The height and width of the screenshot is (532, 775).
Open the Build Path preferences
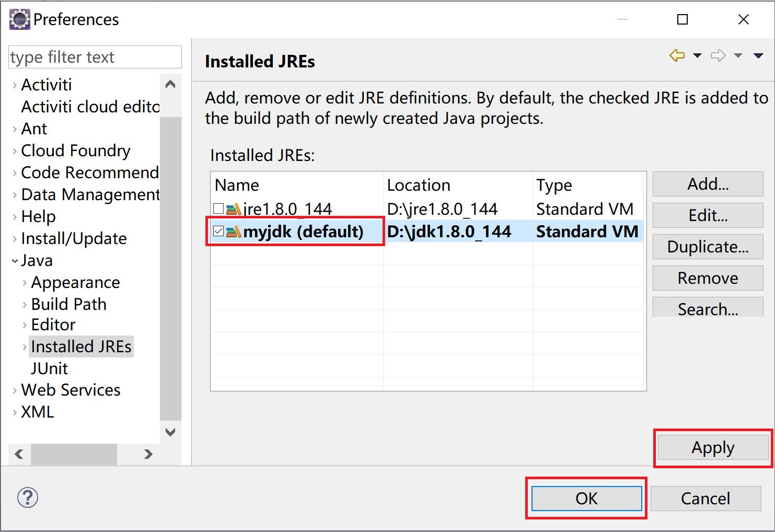(68, 304)
